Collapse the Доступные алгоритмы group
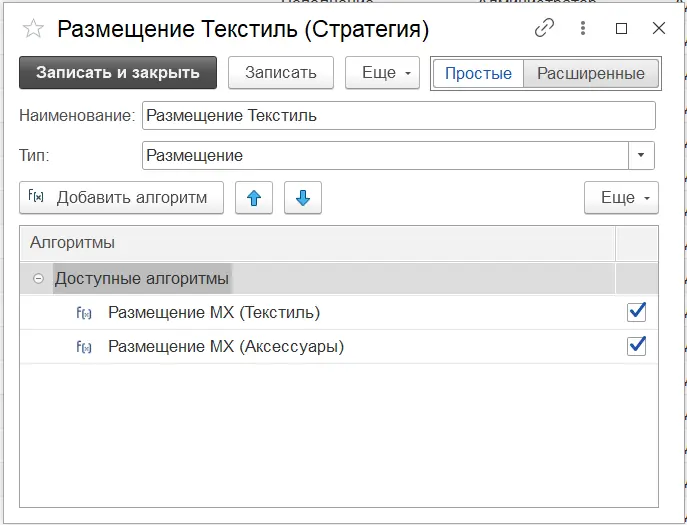 (39, 278)
